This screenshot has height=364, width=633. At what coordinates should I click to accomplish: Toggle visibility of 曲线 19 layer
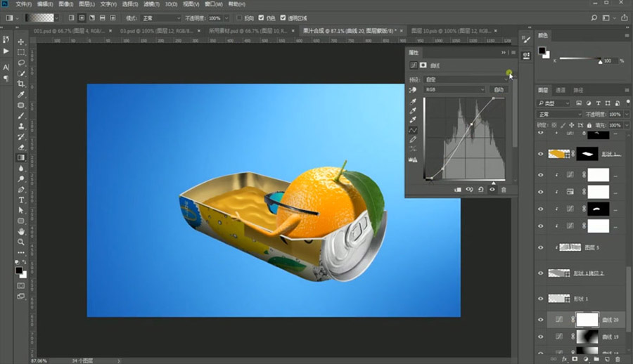pyautogui.click(x=541, y=337)
